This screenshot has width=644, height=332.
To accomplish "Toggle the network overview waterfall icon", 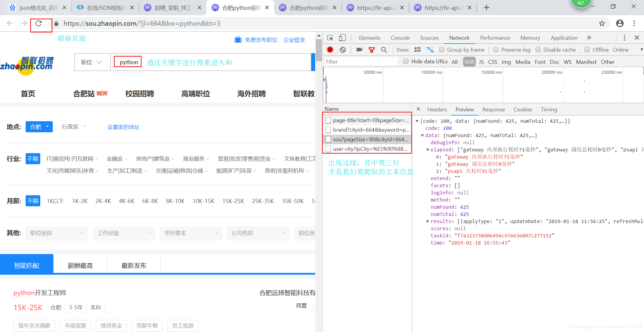I will [430, 50].
